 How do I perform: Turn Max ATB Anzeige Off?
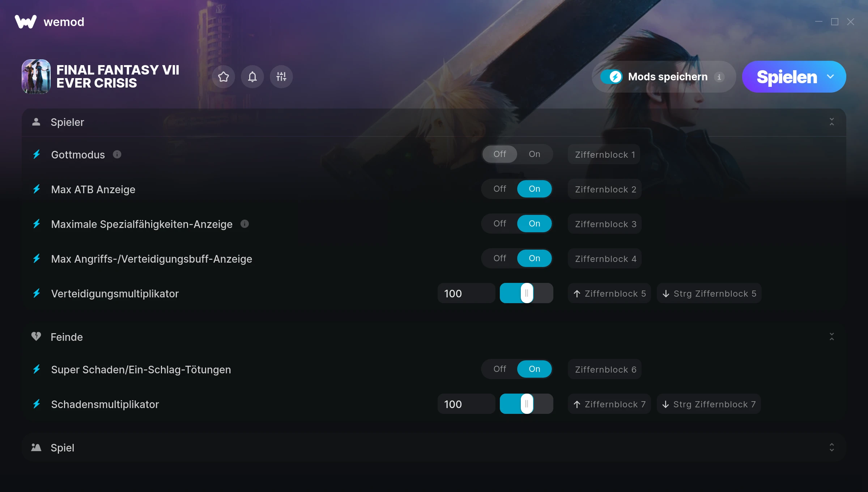coord(499,189)
